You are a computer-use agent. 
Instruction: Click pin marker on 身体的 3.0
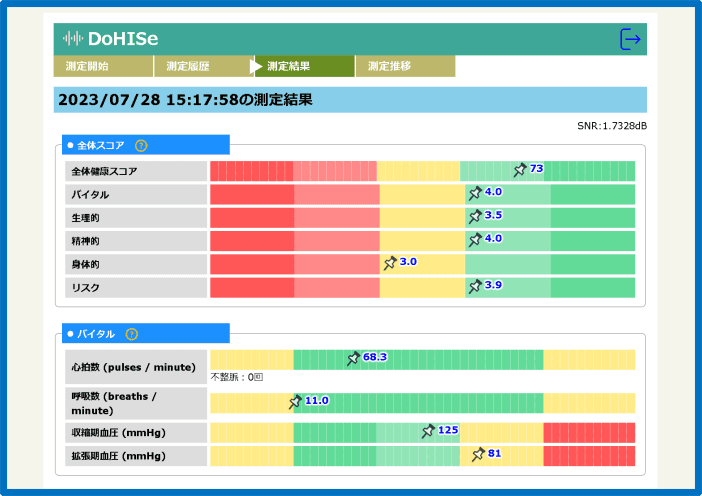(x=390, y=263)
